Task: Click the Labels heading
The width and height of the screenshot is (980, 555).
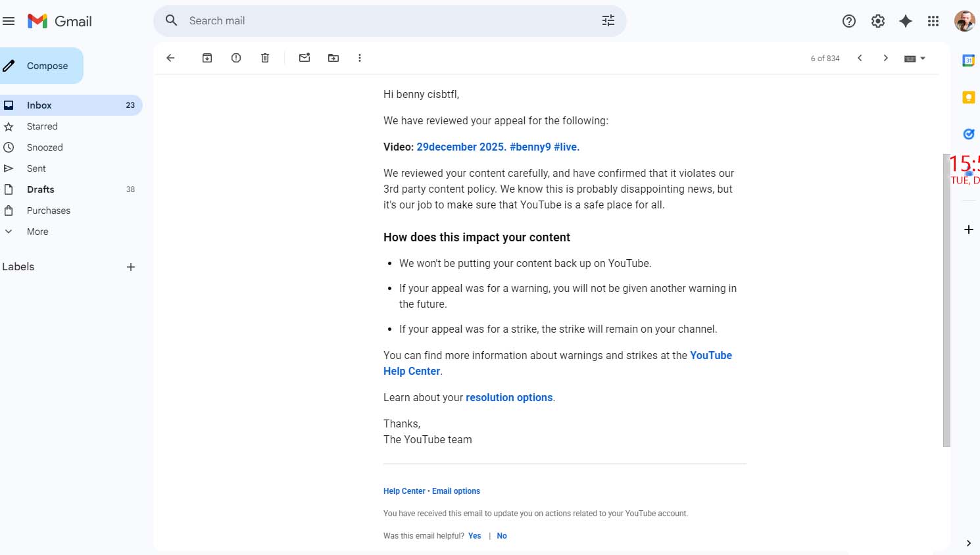Action: [18, 267]
